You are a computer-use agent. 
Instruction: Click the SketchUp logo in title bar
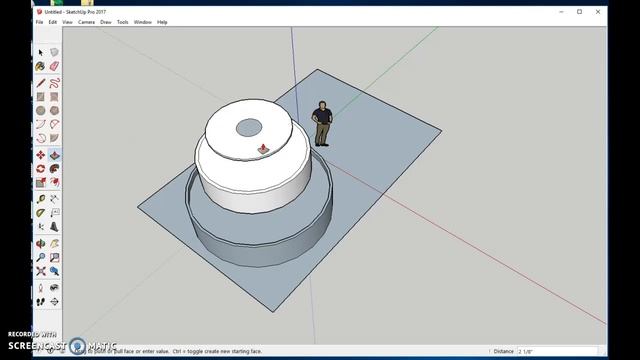tap(39, 12)
